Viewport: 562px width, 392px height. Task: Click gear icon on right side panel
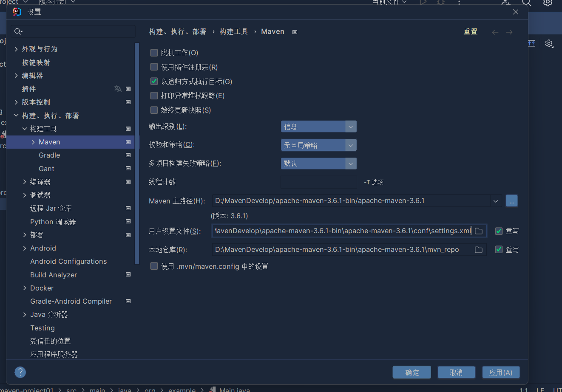coord(549,43)
